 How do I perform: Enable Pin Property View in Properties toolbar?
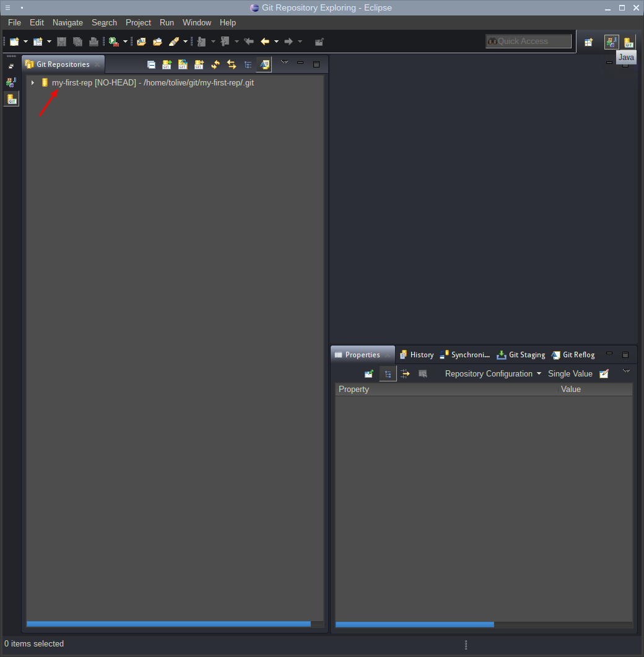click(369, 373)
